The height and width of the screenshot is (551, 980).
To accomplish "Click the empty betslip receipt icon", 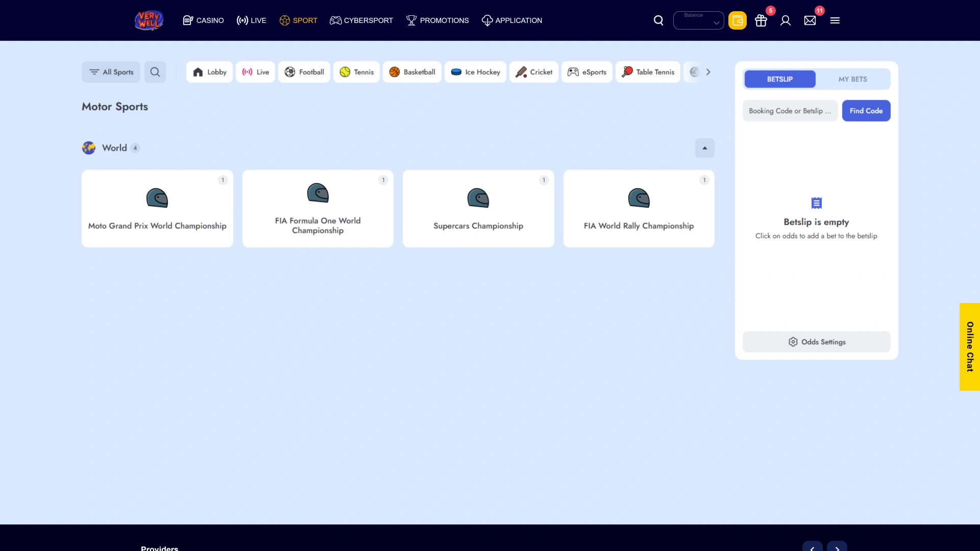I will [817, 203].
